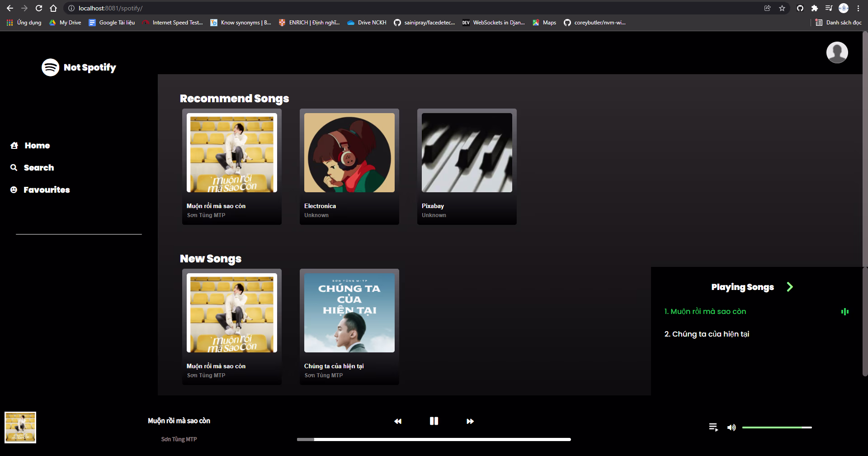Click the now-playing song title in player bar
868x456 pixels.
(179, 421)
